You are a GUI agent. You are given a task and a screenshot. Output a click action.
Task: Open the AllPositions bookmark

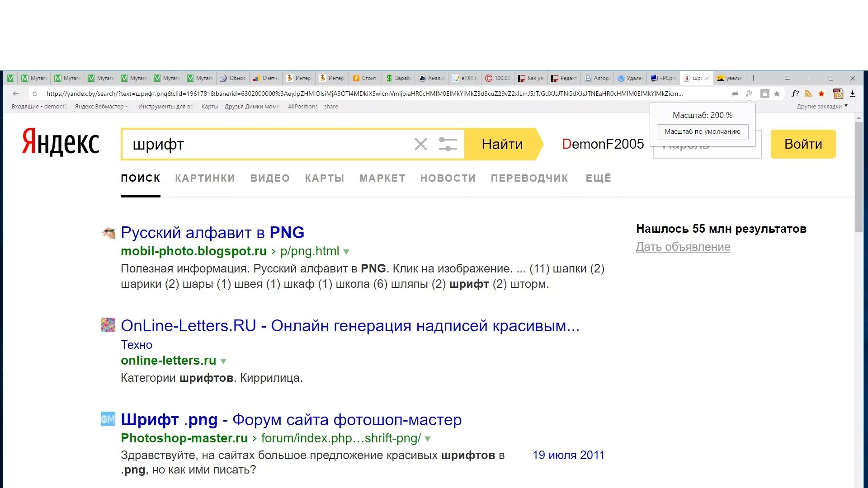click(x=302, y=107)
